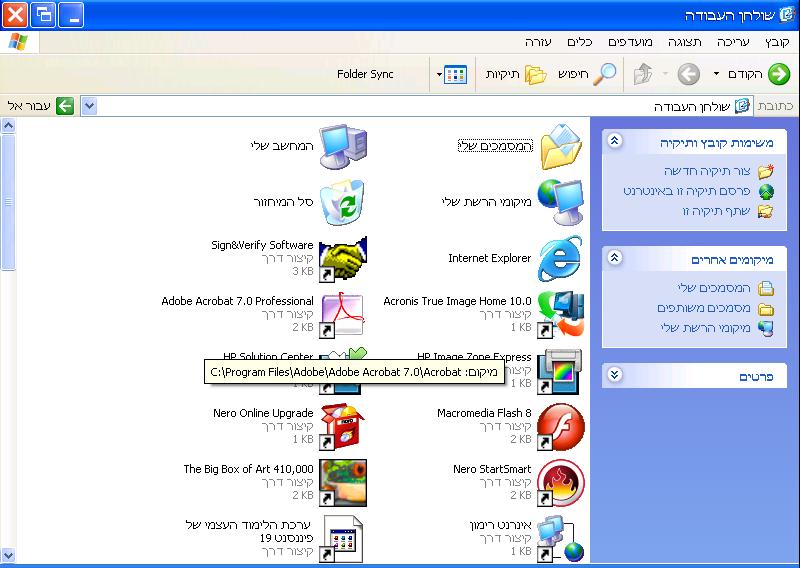Click the Windows flag logo

(18, 42)
